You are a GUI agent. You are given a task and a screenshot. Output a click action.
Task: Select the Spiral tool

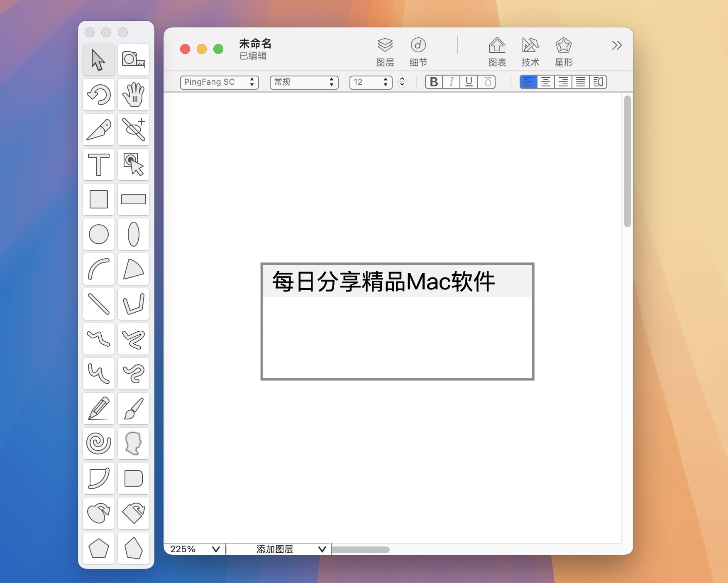99,444
